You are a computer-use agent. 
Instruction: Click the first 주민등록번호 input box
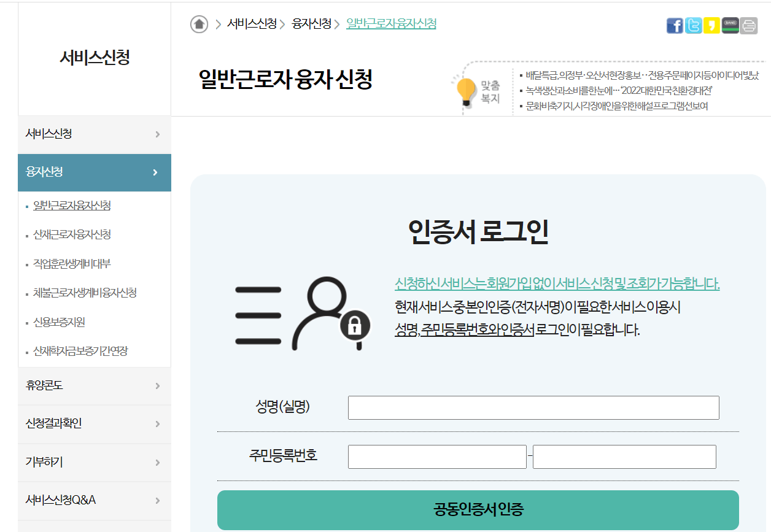pos(437,457)
